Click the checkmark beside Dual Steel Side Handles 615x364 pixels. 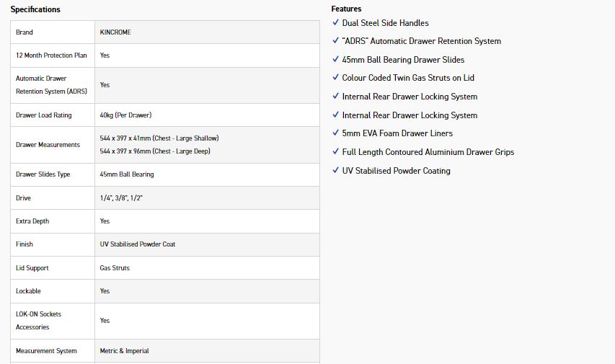pyautogui.click(x=335, y=23)
